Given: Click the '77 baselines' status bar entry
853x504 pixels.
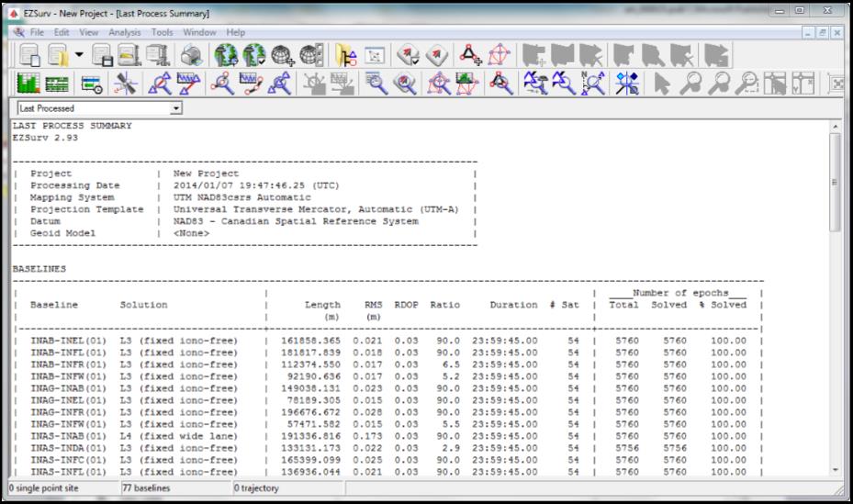Looking at the screenshot, I should point(146,487).
